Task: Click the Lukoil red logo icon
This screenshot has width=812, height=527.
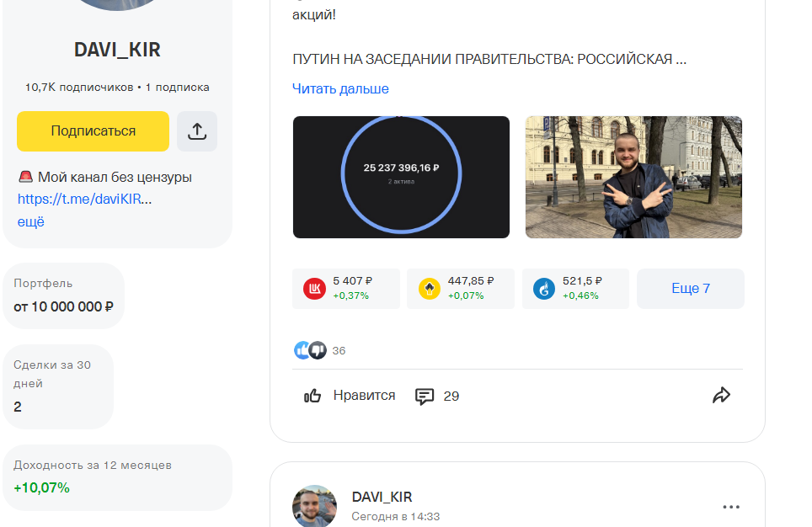Action: [314, 289]
